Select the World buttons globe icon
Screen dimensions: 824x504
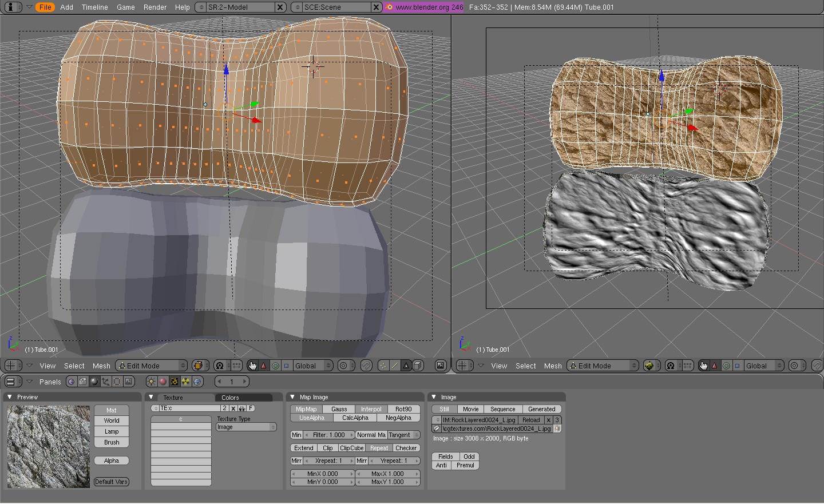[x=196, y=382]
